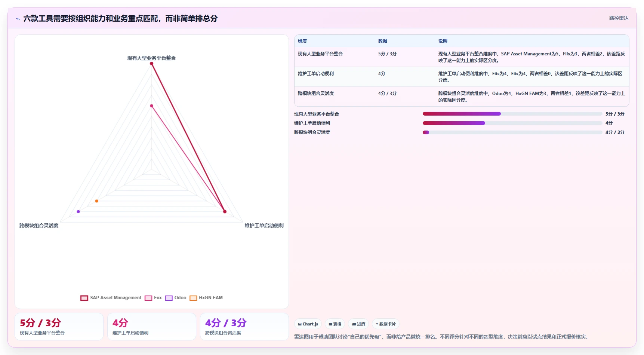Click SAP radar point at top vertex

[x=151, y=64]
